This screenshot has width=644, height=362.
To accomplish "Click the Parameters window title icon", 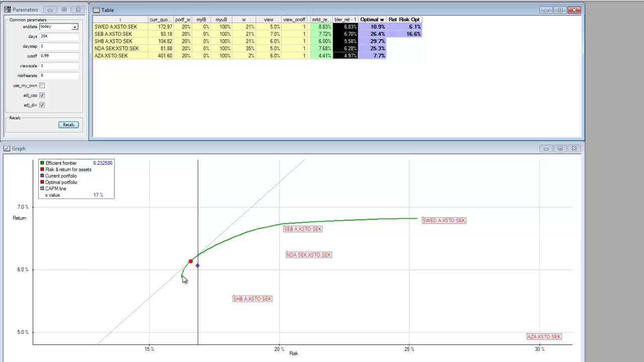I will pyautogui.click(x=7, y=10).
